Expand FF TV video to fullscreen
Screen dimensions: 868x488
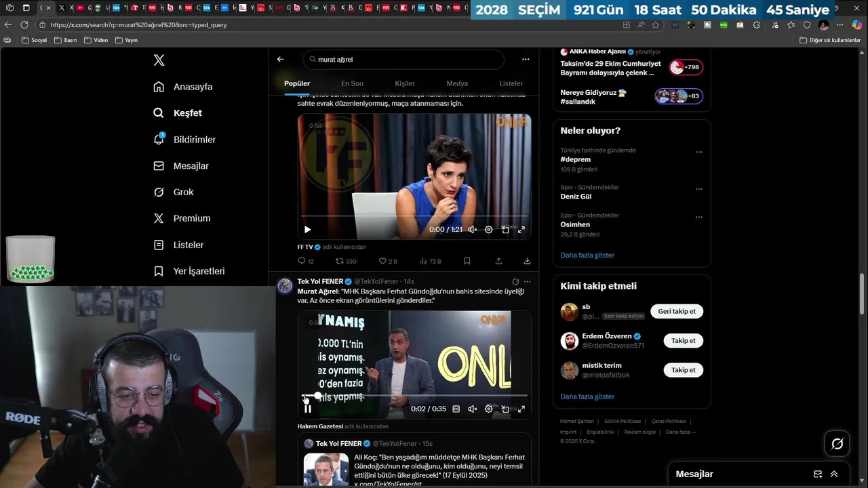click(521, 230)
